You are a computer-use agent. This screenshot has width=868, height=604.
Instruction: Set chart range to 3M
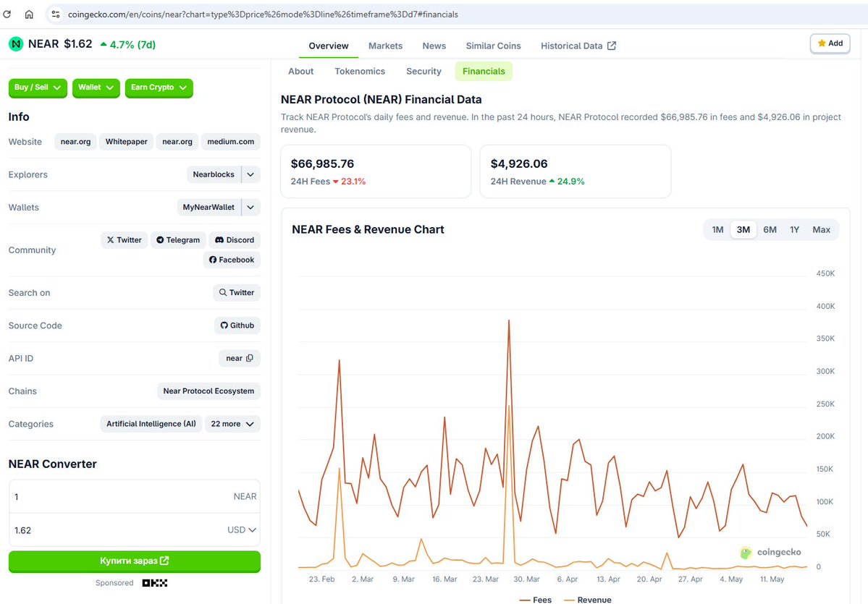743,229
